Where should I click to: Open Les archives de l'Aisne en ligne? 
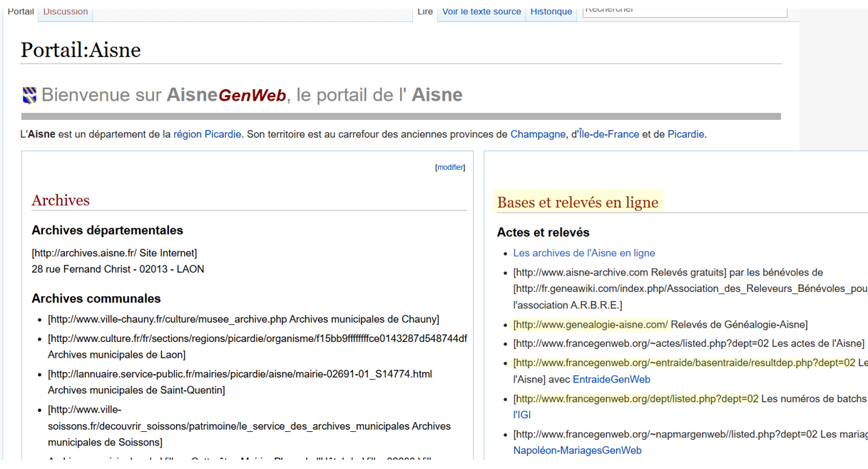pyautogui.click(x=583, y=253)
